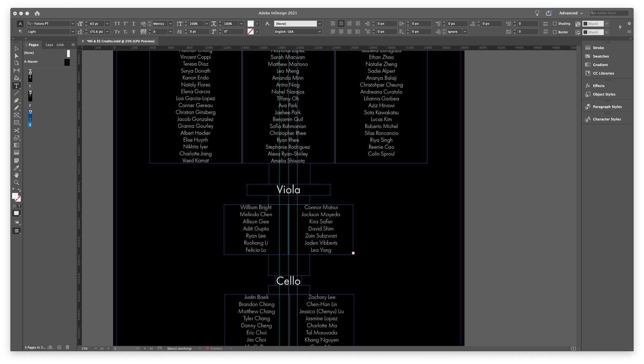
Task: Select the Pencil tool
Action: 16,108
